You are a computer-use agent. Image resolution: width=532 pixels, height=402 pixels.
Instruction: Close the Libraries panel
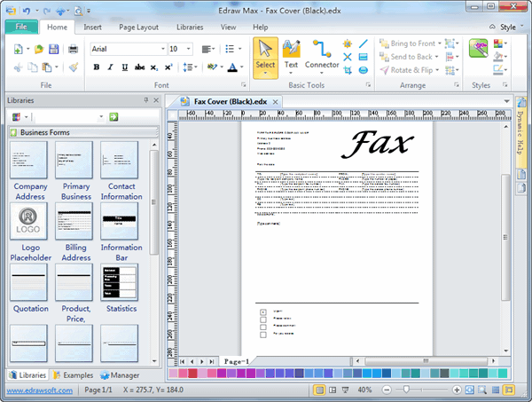click(156, 100)
